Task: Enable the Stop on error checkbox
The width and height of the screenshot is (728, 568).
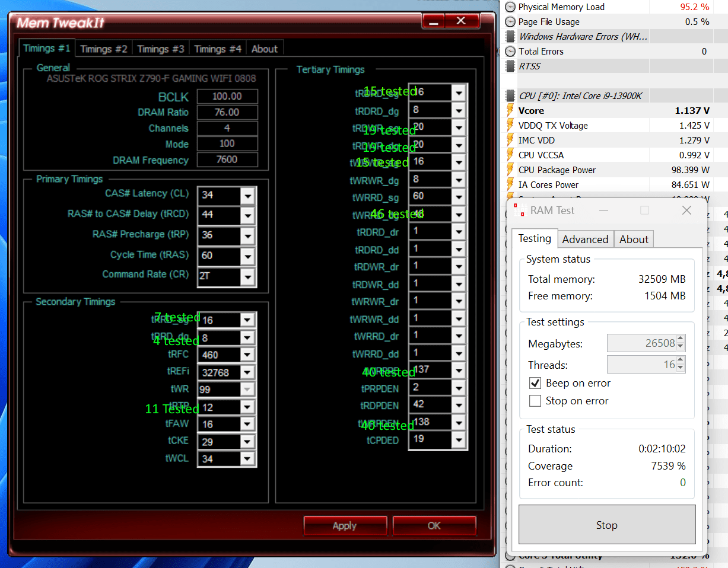Action: (535, 401)
